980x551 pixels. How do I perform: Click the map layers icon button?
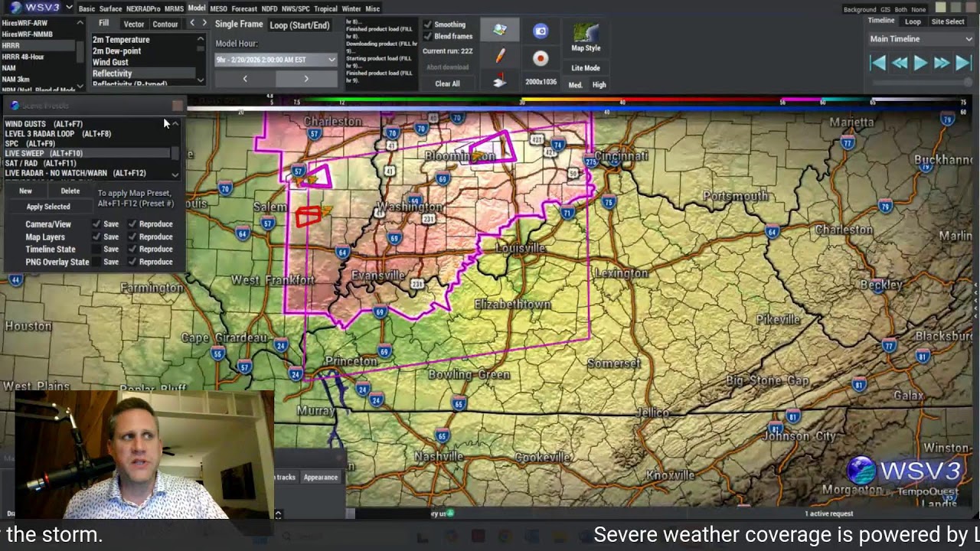point(499,30)
